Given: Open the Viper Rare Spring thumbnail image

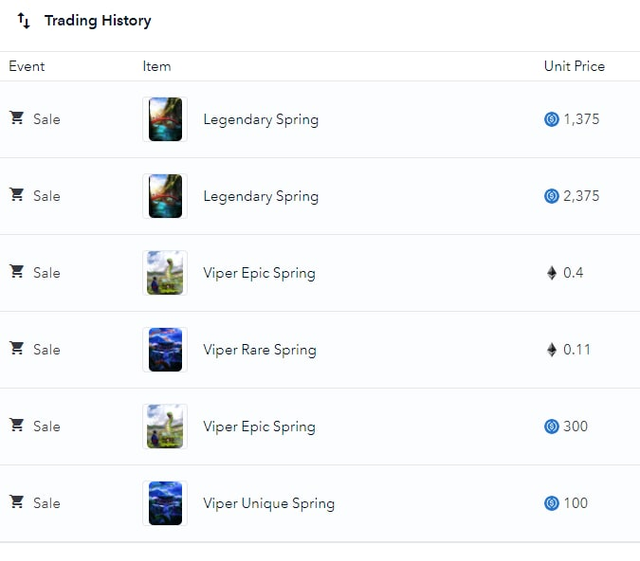Looking at the screenshot, I should 165,350.
